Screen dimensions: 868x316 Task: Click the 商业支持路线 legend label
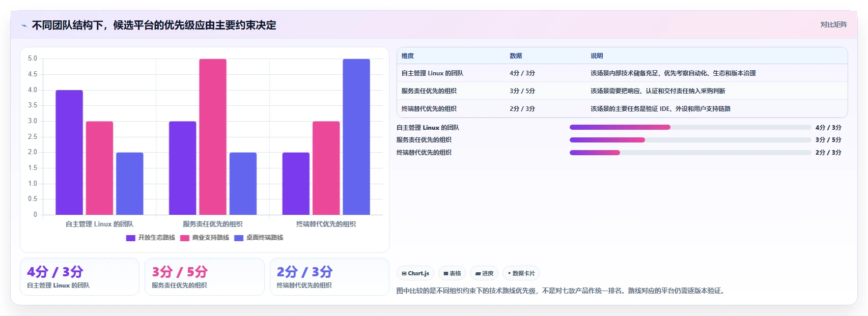coord(211,238)
